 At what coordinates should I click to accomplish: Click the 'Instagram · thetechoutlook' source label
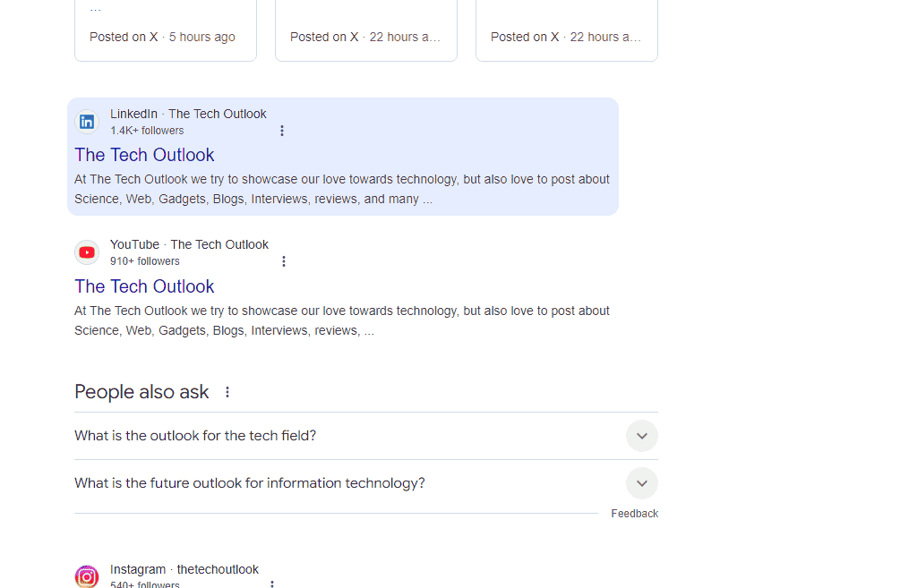click(184, 569)
